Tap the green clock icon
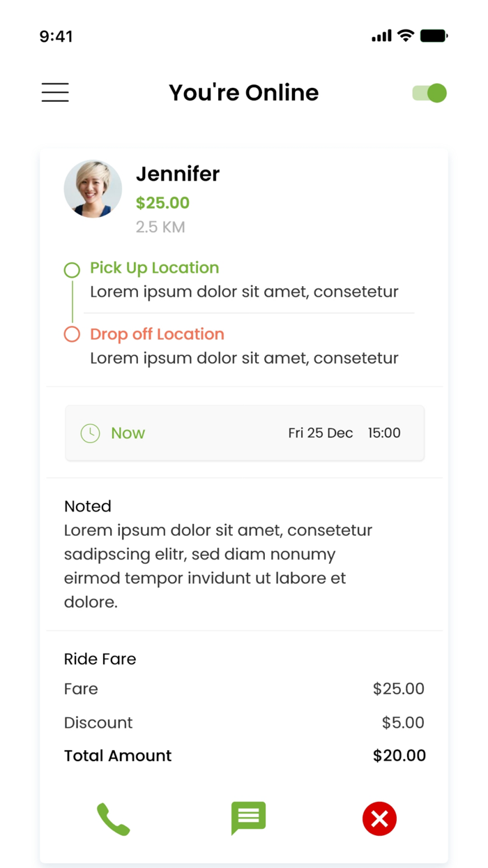This screenshot has height=868, width=488. click(90, 433)
